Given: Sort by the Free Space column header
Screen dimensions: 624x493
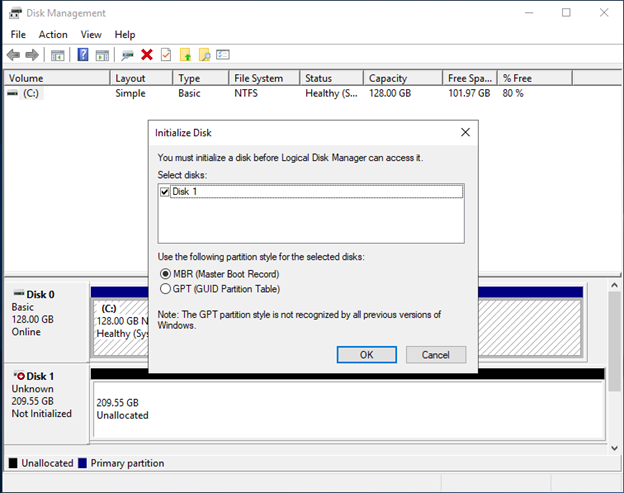Looking at the screenshot, I should click(470, 78).
